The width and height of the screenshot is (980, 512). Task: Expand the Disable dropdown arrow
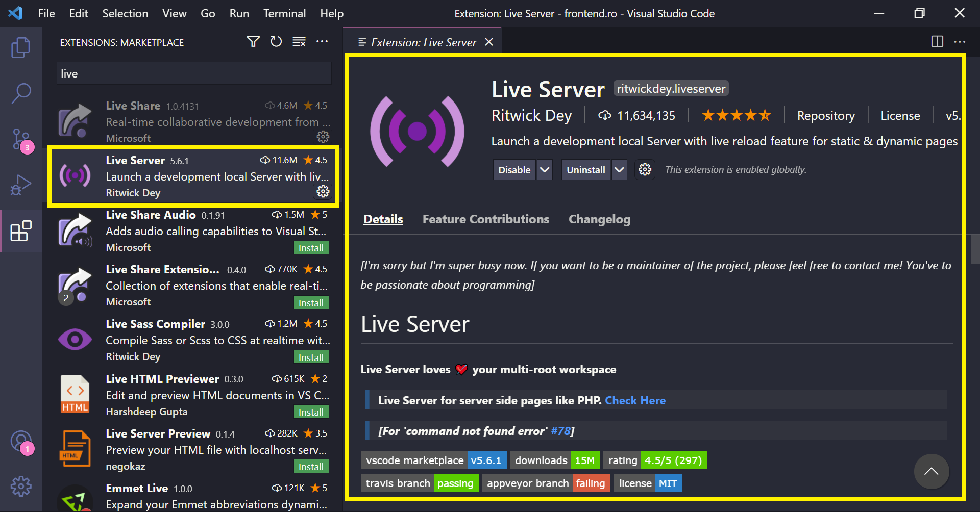(x=545, y=170)
